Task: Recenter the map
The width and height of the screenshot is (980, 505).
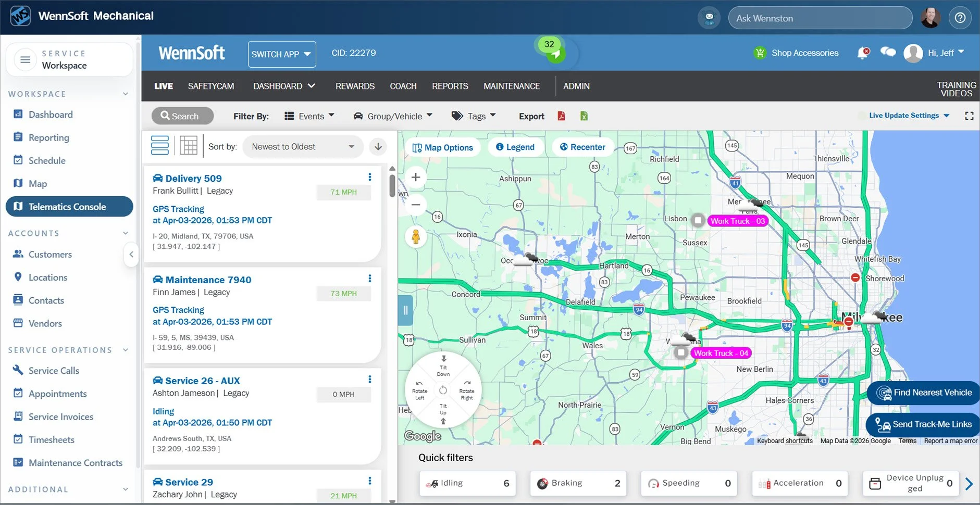Action: pos(583,147)
